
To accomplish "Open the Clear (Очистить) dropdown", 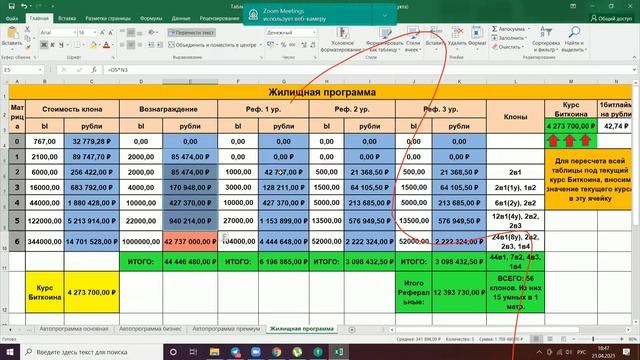I will [507, 47].
